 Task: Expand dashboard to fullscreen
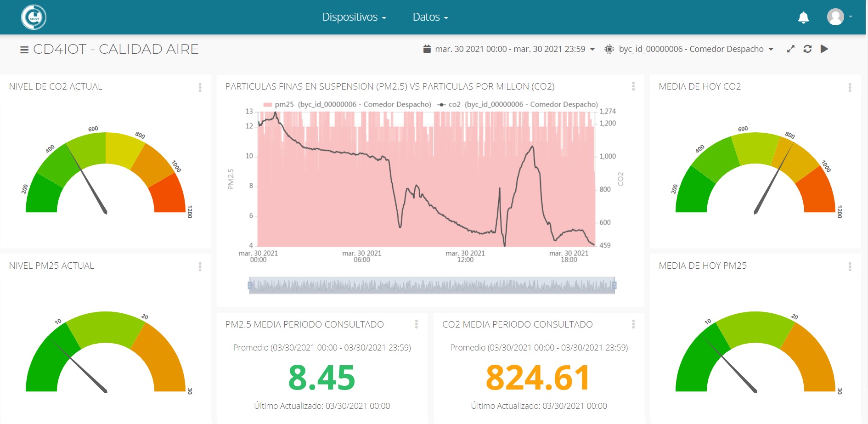pyautogui.click(x=790, y=49)
